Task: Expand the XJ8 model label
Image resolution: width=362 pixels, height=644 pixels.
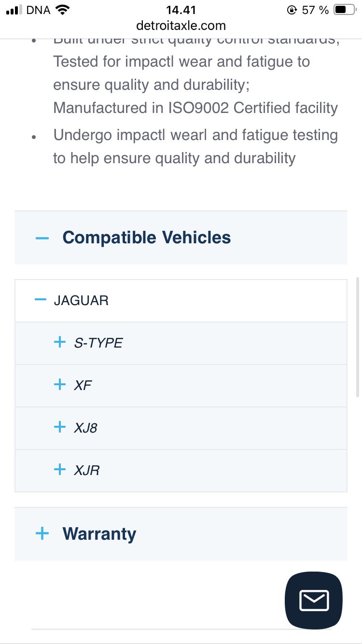Action: 85,428
